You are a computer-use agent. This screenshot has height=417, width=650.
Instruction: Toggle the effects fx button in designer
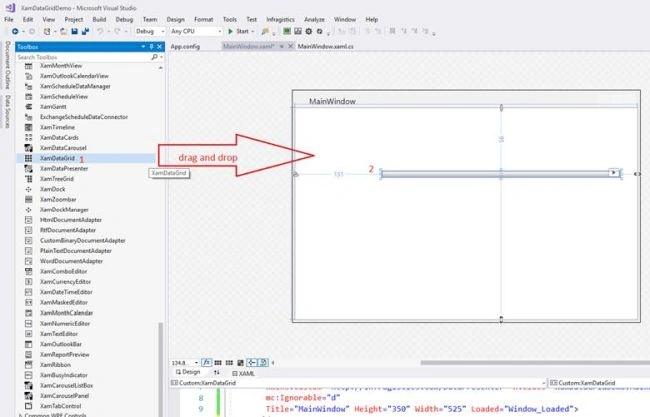(206, 363)
